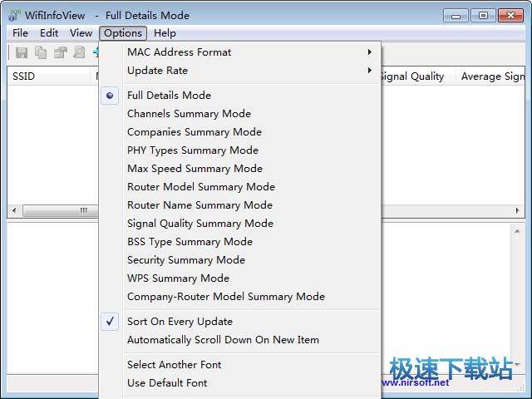
Task: Maximize the WifiInfoView window
Action: point(483,16)
